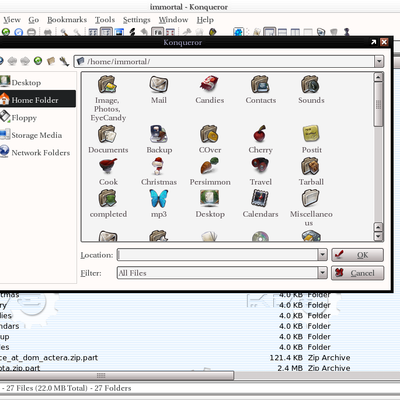The width and height of the screenshot is (400, 400).
Task: Open the Contacts folder
Action: 260,84
